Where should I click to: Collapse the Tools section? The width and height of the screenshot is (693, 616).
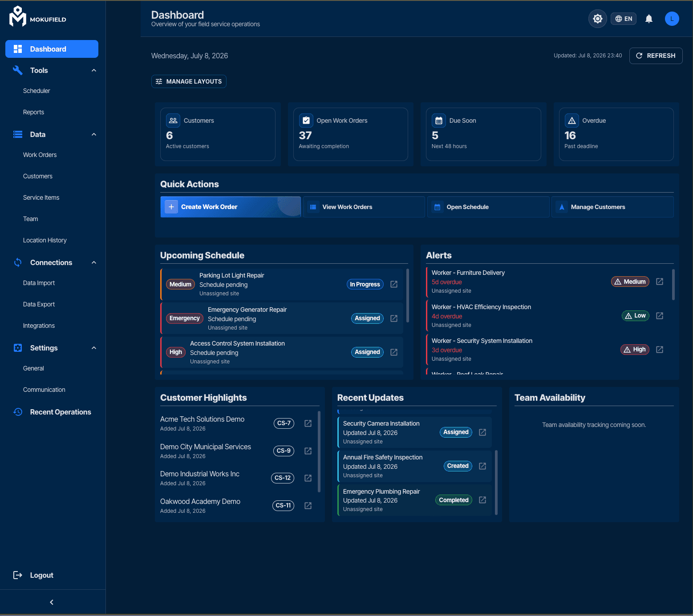(x=94, y=70)
